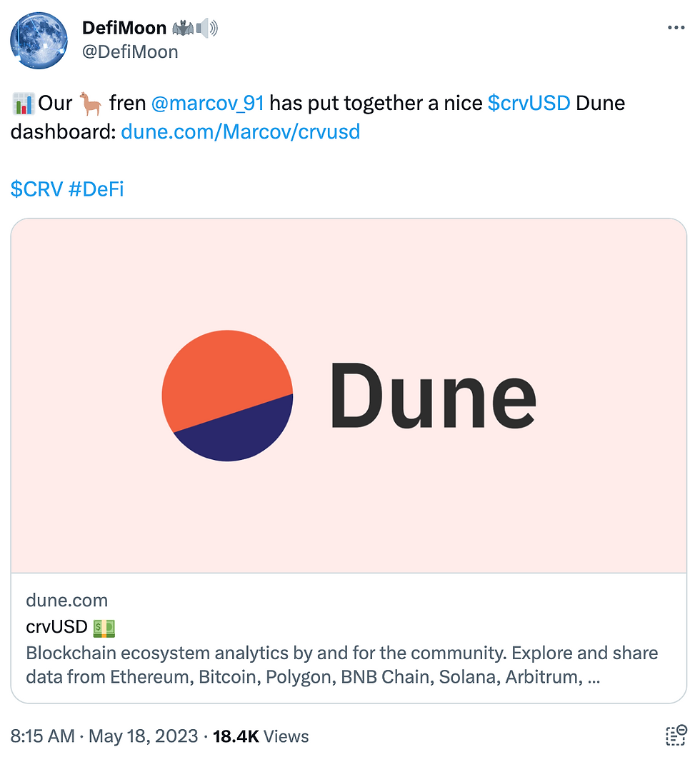Click the bat emoji beside DefiMoon name
This screenshot has height=762, width=700.
click(x=182, y=29)
